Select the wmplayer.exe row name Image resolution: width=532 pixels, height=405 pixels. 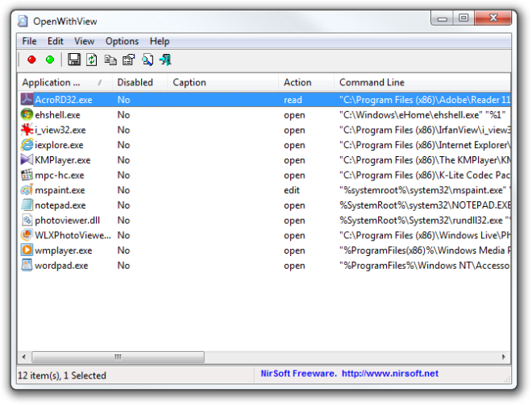[x=63, y=250]
